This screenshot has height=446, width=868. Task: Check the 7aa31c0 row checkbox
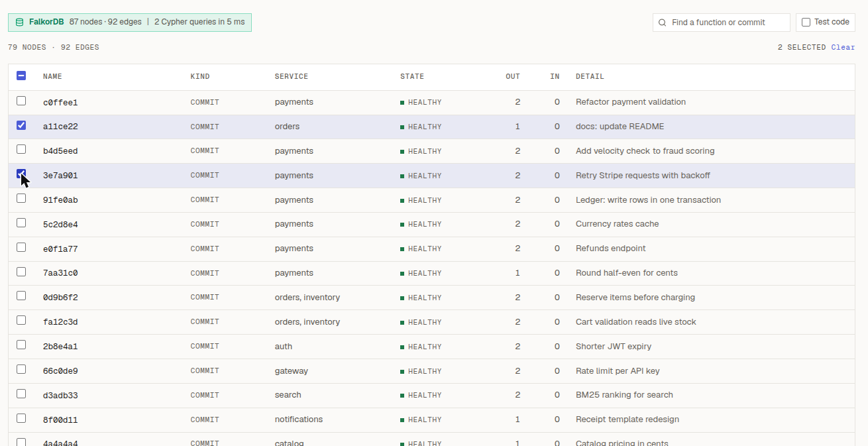[x=21, y=272]
